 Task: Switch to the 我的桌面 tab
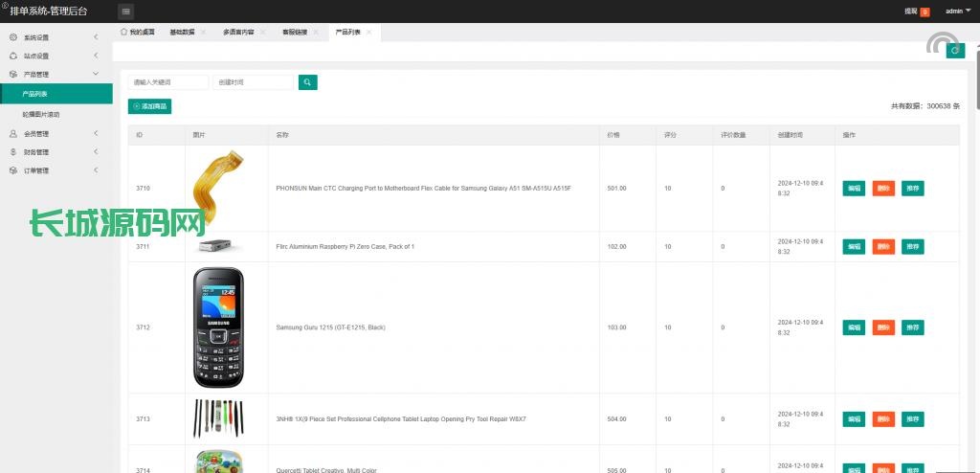tap(138, 32)
